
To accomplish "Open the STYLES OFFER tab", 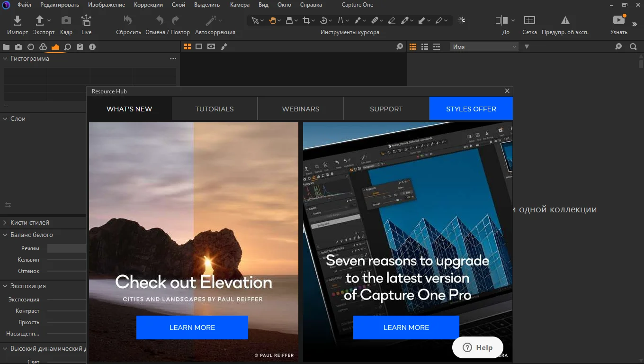I will tap(471, 109).
